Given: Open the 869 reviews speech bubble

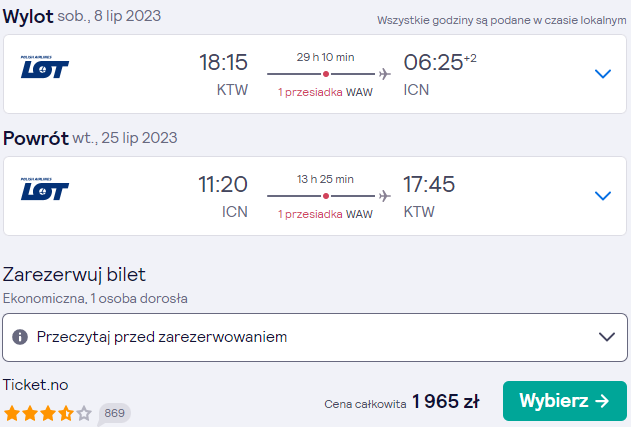Looking at the screenshot, I should click(114, 413).
